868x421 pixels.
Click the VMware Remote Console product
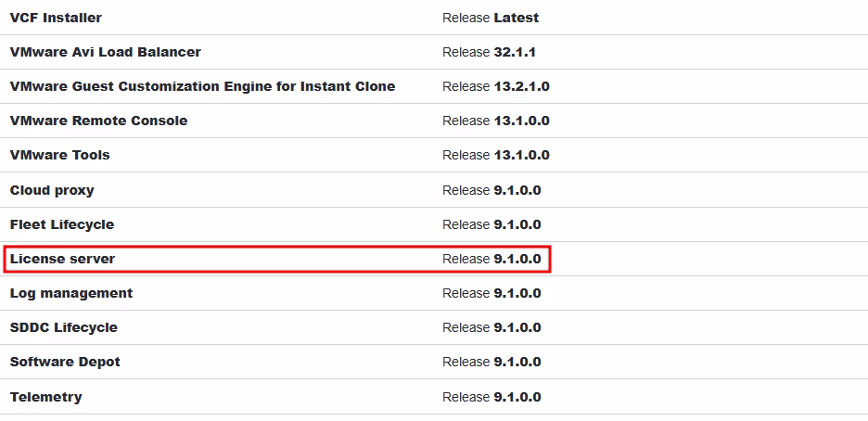(x=98, y=121)
